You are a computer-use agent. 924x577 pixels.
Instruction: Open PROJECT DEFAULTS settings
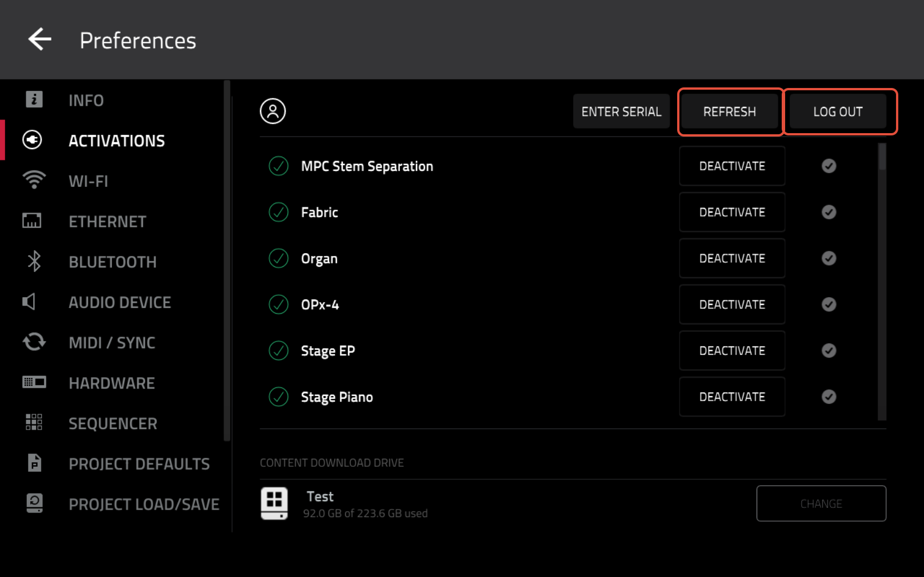[x=139, y=464]
